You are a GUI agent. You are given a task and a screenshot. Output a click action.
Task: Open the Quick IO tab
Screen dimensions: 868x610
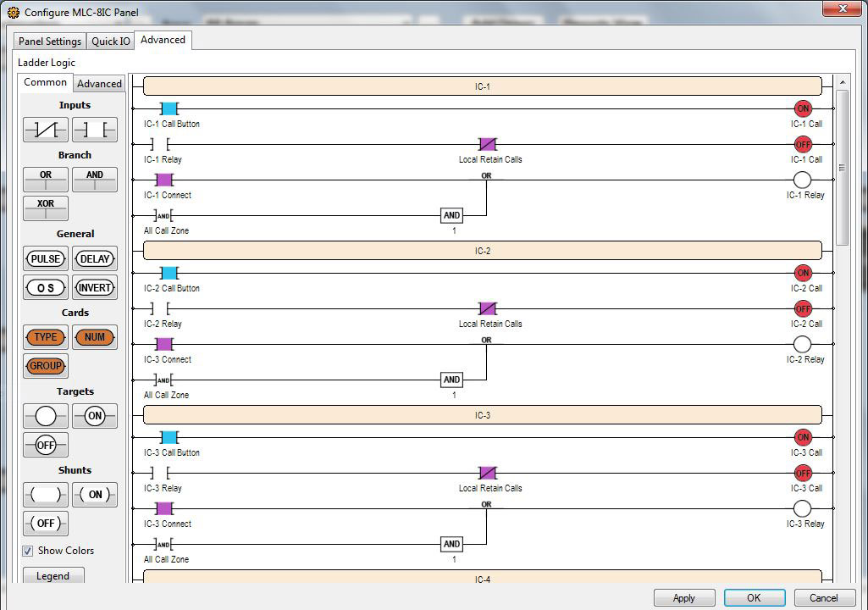(x=111, y=41)
